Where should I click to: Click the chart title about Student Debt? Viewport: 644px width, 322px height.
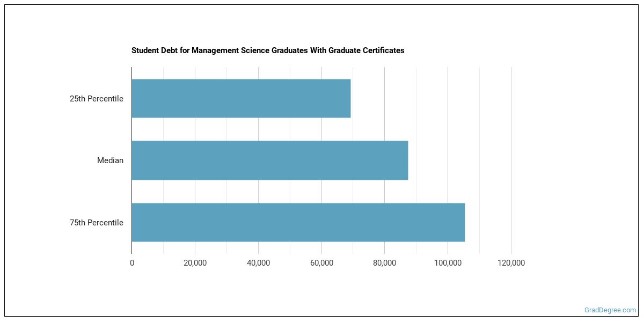coord(267,50)
